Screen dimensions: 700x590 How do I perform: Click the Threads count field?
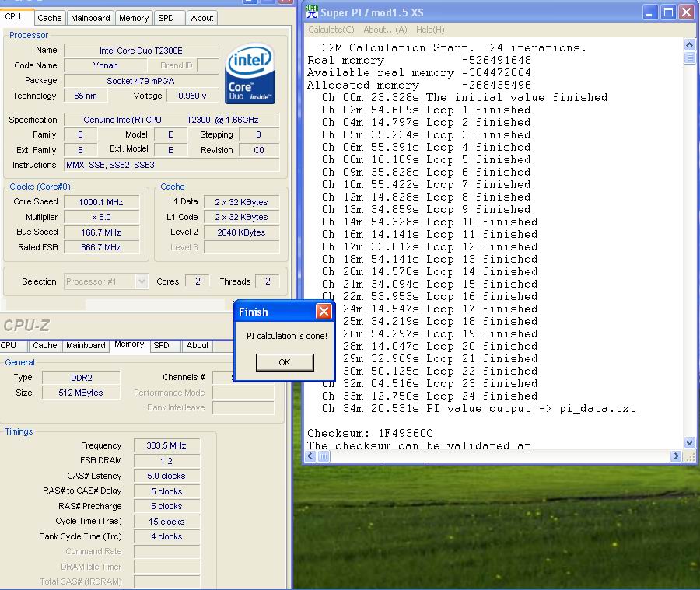(x=268, y=281)
